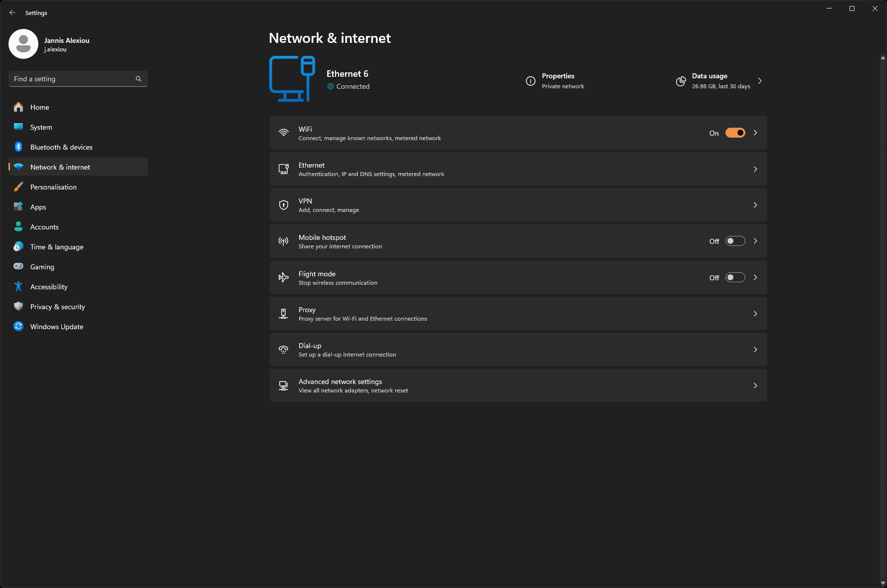Click the Gaming controller icon

18,267
